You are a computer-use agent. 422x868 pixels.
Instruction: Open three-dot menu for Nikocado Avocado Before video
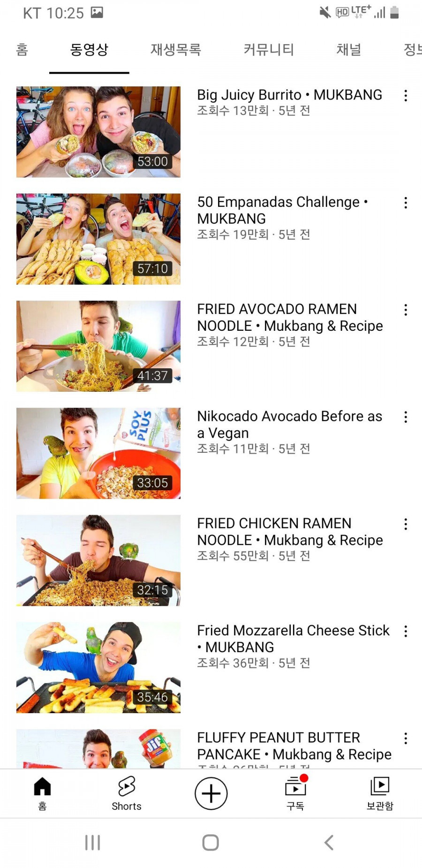tap(406, 417)
